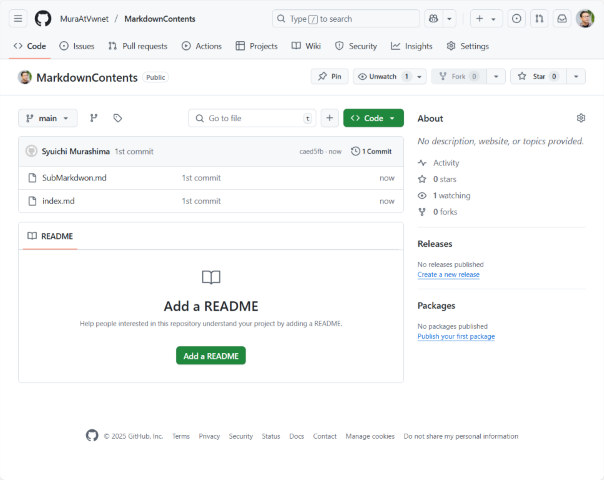
Task: Click the user profile avatar
Action: (x=585, y=19)
